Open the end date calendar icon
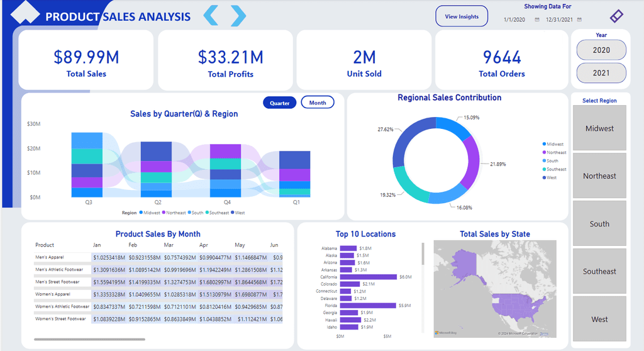This screenshot has height=351, width=644. click(x=579, y=19)
